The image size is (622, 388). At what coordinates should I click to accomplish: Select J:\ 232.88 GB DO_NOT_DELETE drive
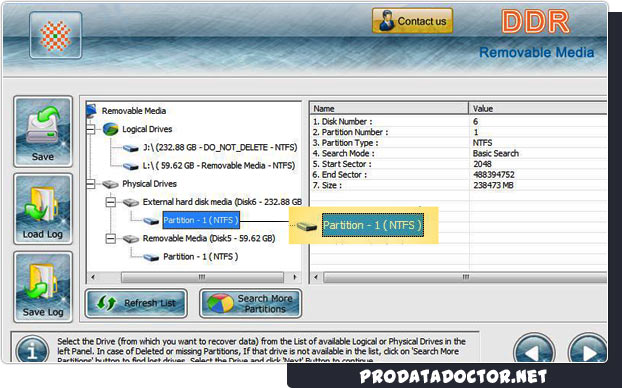pos(220,148)
